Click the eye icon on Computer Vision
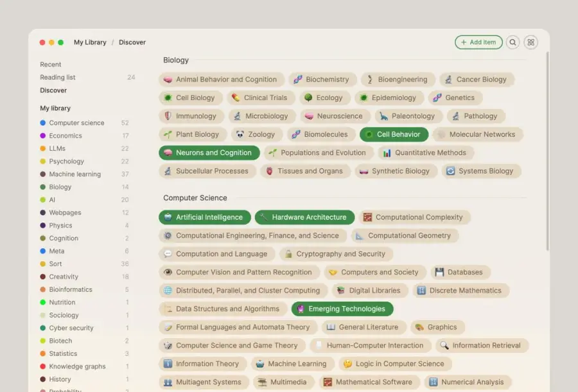 (x=168, y=272)
